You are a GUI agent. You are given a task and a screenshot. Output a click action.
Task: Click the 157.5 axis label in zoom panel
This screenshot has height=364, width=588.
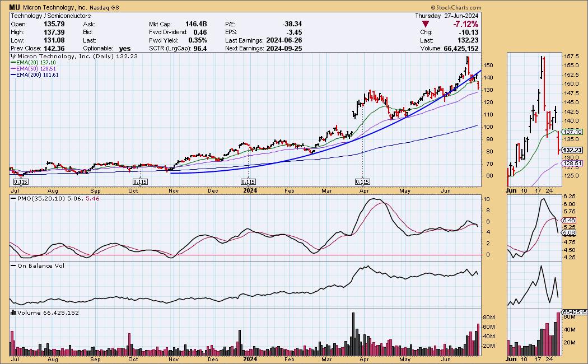[572, 57]
